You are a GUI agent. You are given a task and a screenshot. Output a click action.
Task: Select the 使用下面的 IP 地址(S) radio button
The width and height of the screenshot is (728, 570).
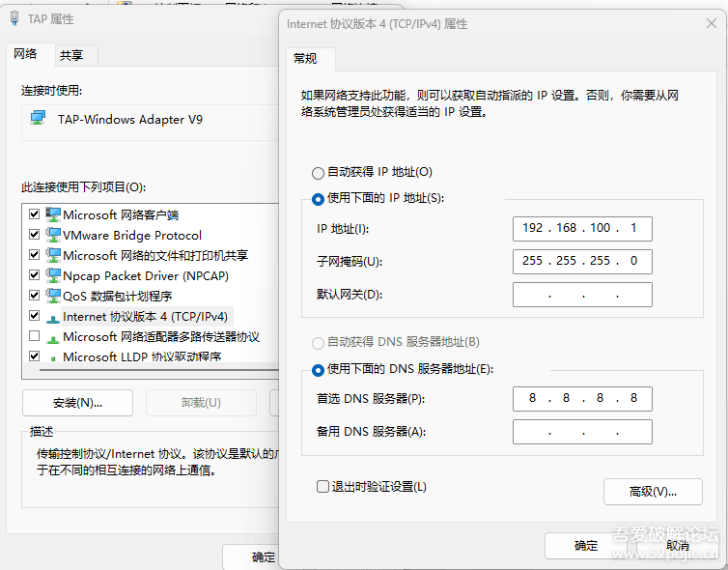pyautogui.click(x=318, y=199)
